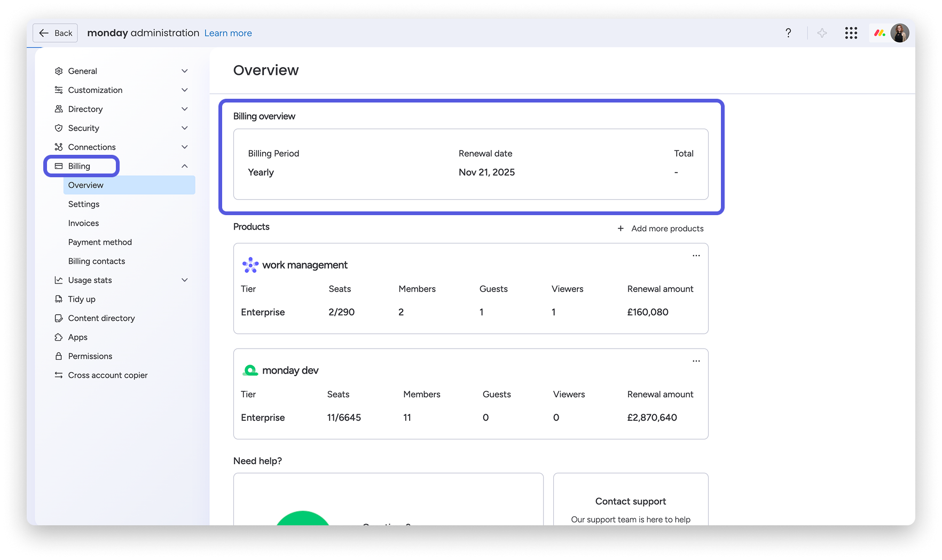
Task: Click the £2,870,640 renewal amount
Action: click(652, 417)
